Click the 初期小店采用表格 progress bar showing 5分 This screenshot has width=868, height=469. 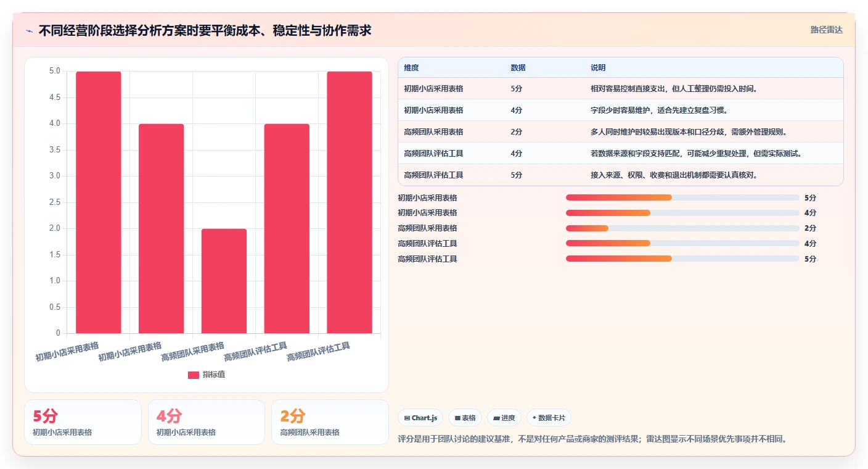682,197
